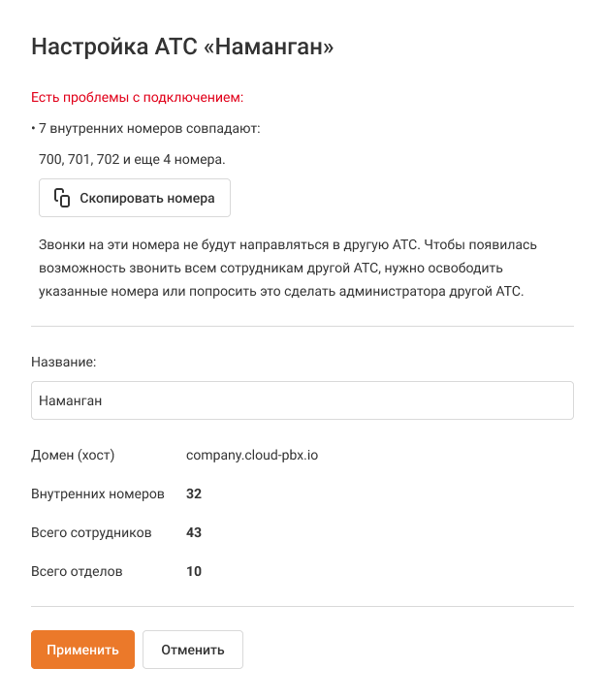Click the «Домен (хост)» label
Screen dimensions: 605x700
73,455
